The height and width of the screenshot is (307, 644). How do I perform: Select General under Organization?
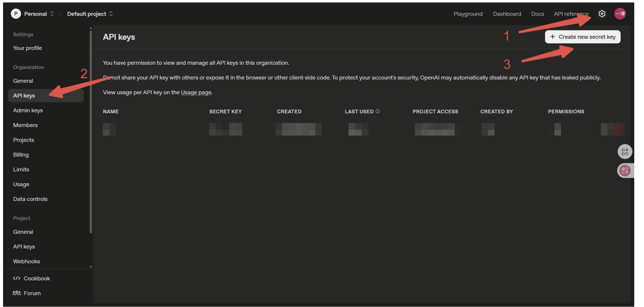23,81
